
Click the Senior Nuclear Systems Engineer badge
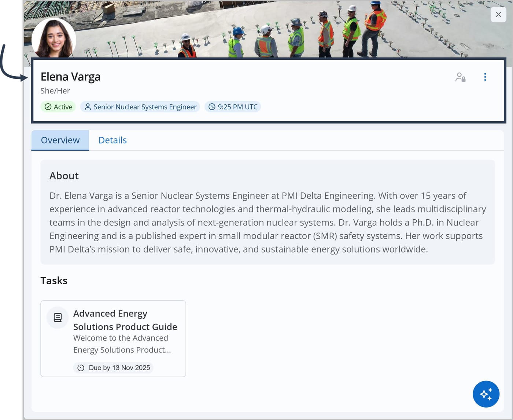[x=140, y=107]
